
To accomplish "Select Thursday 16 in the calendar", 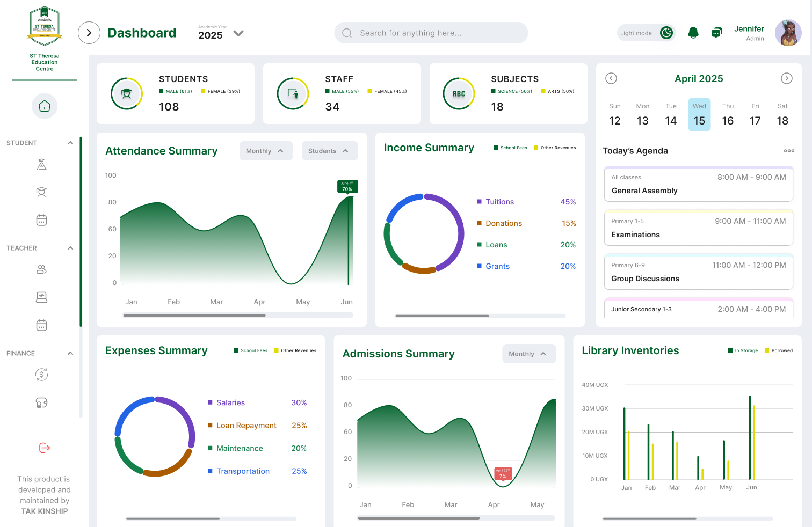I will (x=728, y=114).
